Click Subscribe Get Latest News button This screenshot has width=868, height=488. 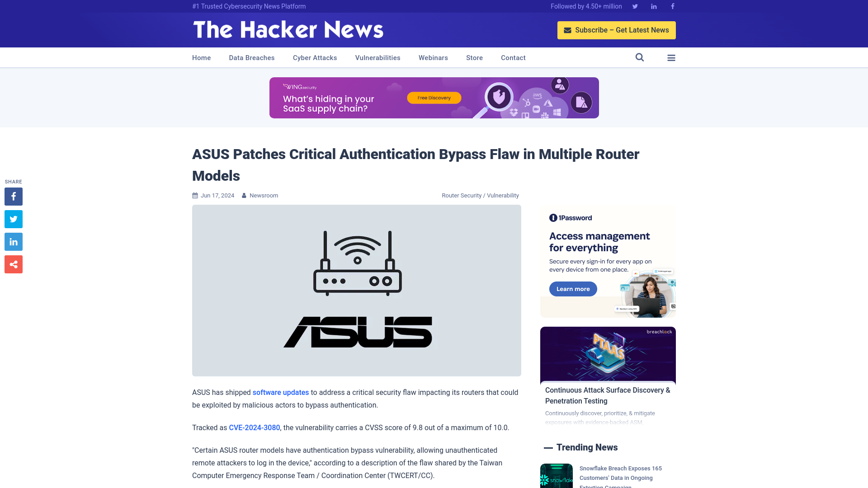[617, 30]
